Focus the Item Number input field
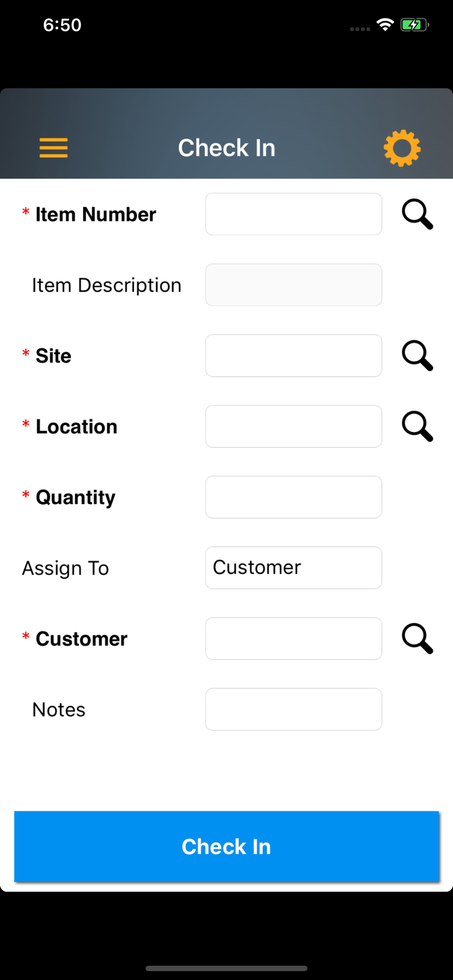This screenshot has height=980, width=453. pyautogui.click(x=294, y=214)
